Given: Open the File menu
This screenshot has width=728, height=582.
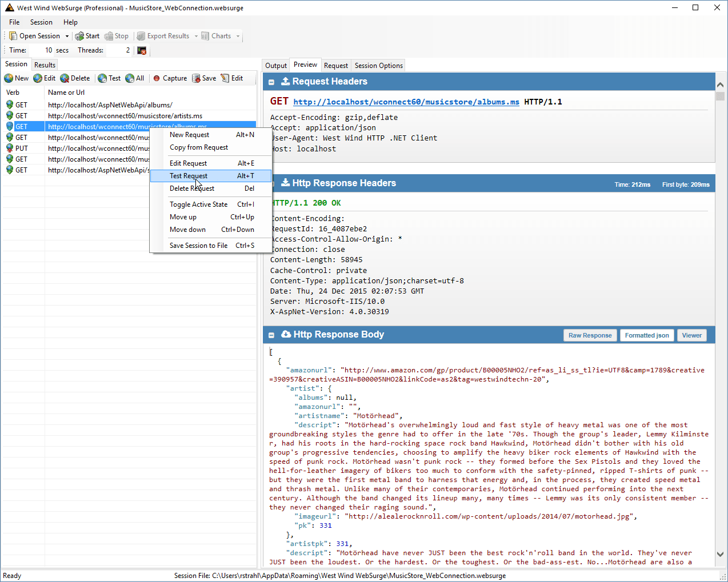Looking at the screenshot, I should [14, 22].
